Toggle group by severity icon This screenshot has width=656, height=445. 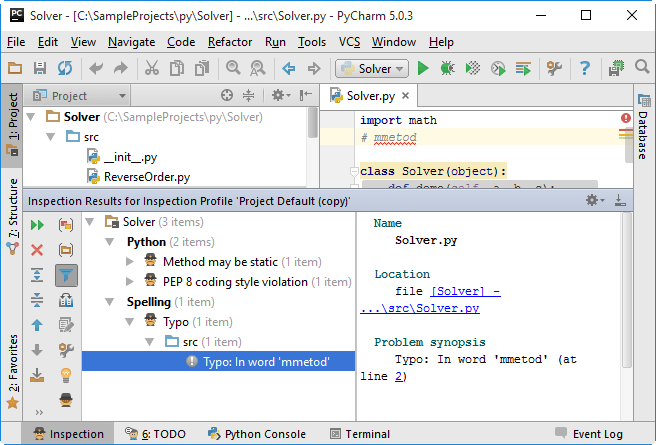pyautogui.click(x=67, y=225)
